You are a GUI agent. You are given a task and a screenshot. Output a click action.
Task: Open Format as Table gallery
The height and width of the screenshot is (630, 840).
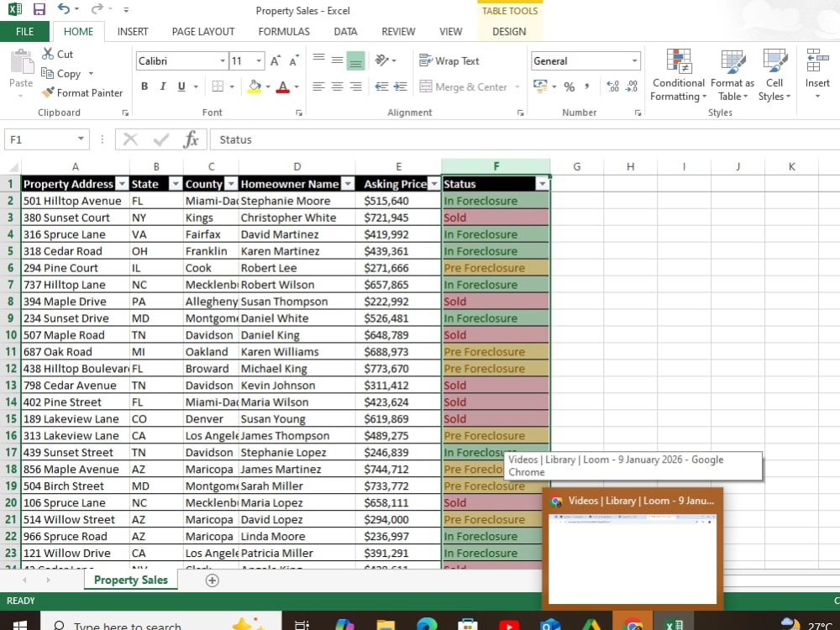click(732, 75)
